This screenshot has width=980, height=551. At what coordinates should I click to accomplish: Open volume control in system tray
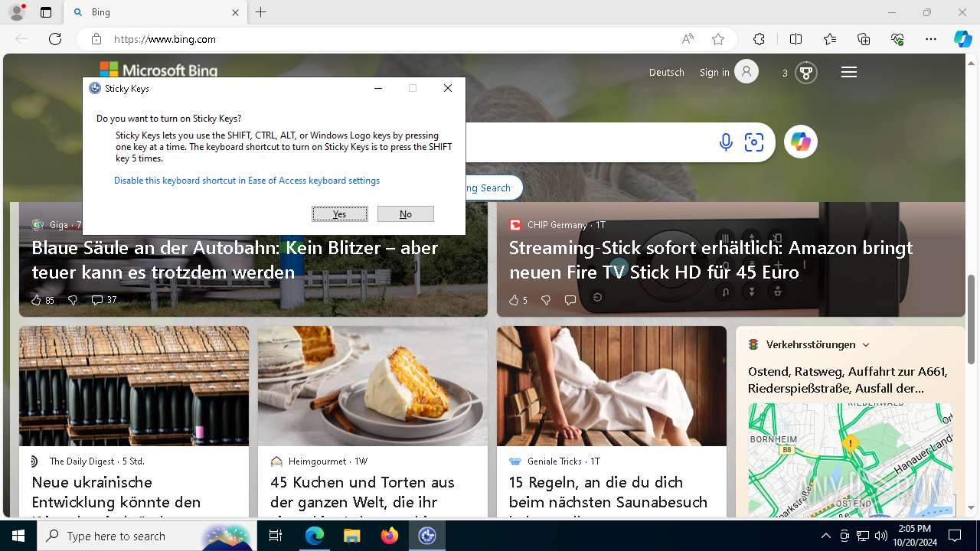880,536
